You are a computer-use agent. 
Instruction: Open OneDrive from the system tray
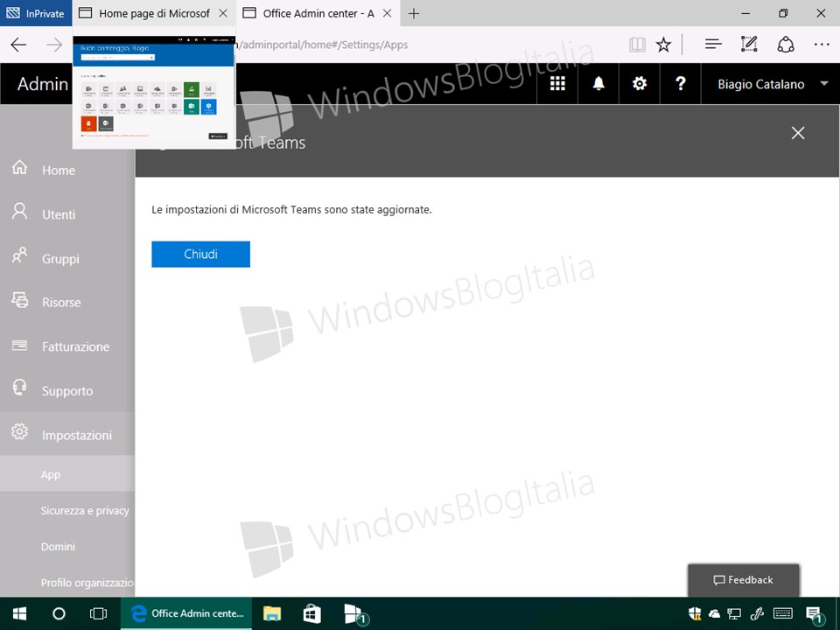(x=714, y=613)
